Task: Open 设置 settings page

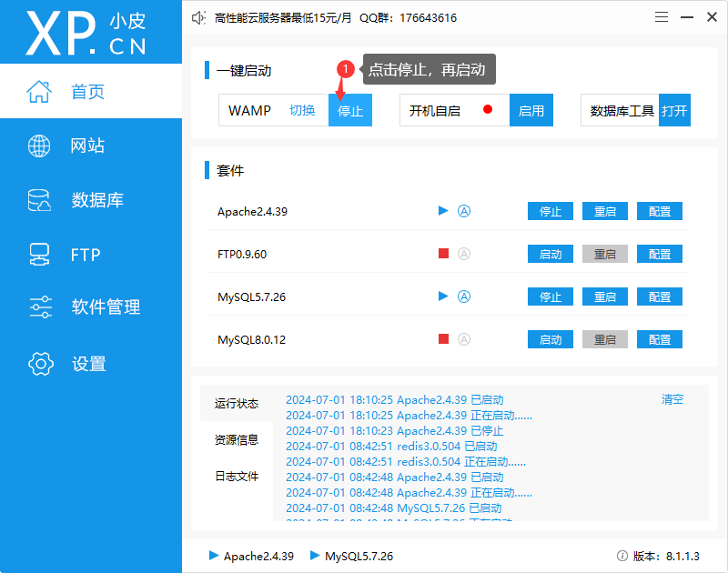Action: click(x=91, y=364)
